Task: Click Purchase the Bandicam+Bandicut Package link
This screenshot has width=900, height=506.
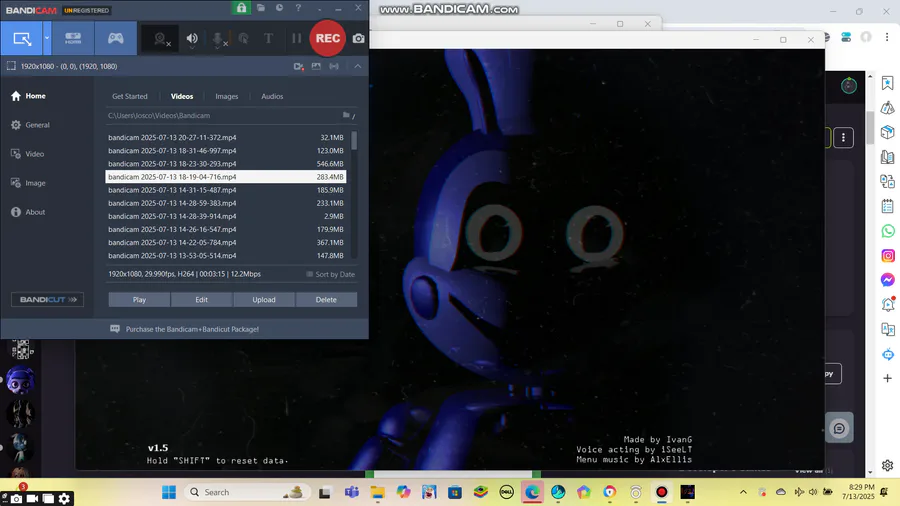Action: 192,329
